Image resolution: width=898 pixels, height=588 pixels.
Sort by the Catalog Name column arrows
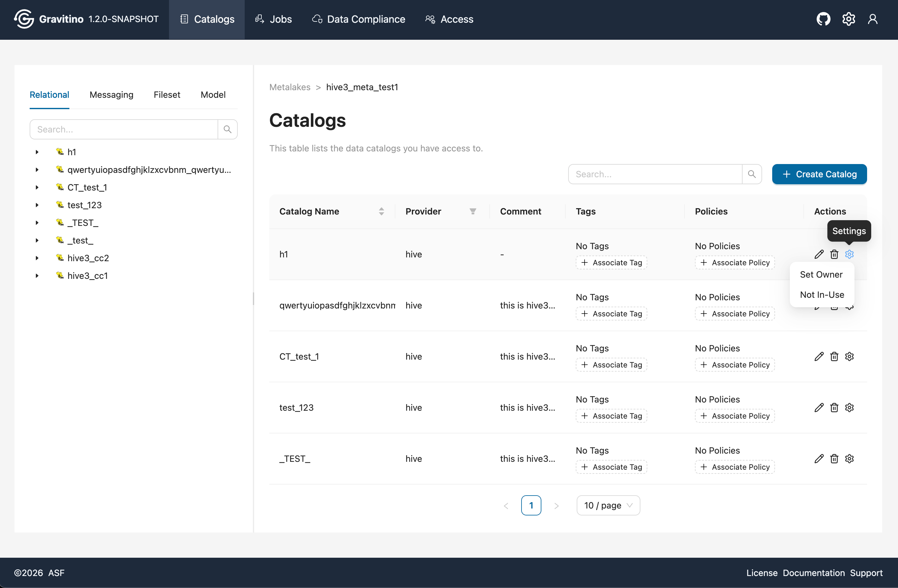point(381,211)
